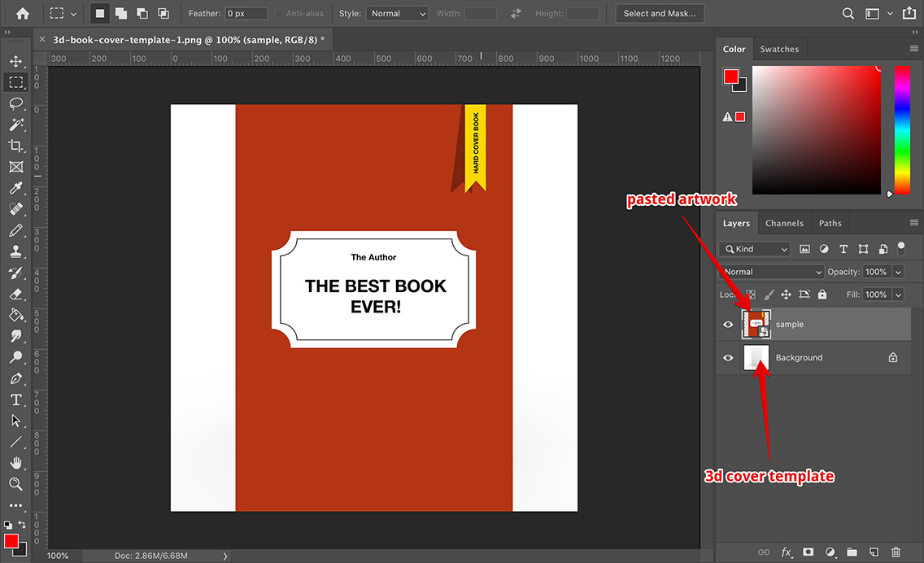Select the Zoom tool in the toolbar
This screenshot has height=563, width=924.
(x=16, y=484)
